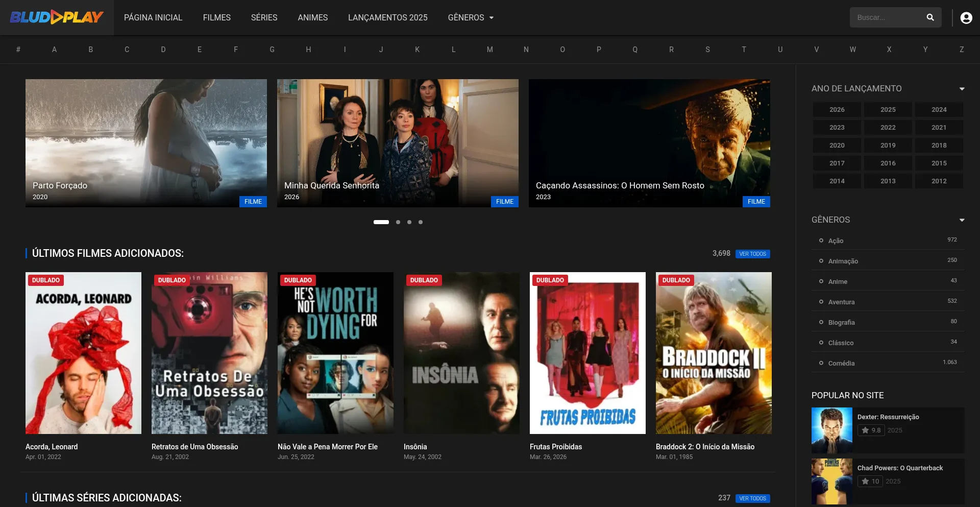Expand the Gêneros dropdown menu
The height and width of the screenshot is (507, 980).
471,17
